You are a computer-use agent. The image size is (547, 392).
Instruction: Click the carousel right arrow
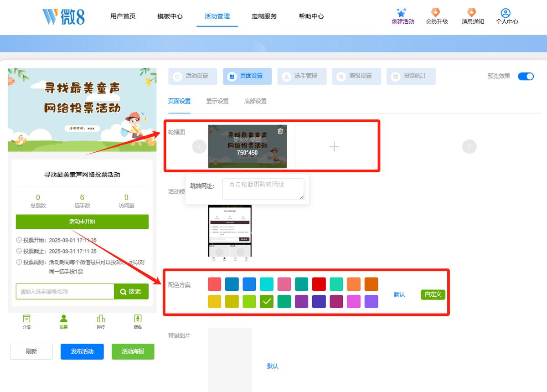coord(470,147)
